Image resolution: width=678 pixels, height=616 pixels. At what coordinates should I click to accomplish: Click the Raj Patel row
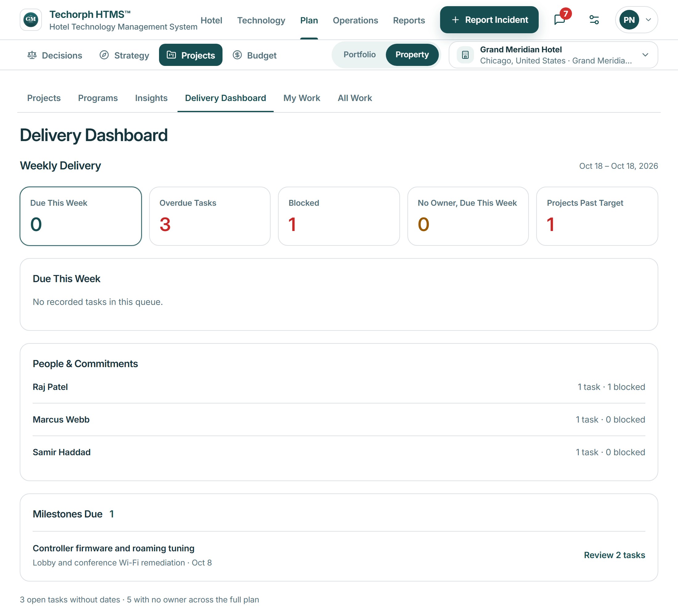click(x=339, y=387)
